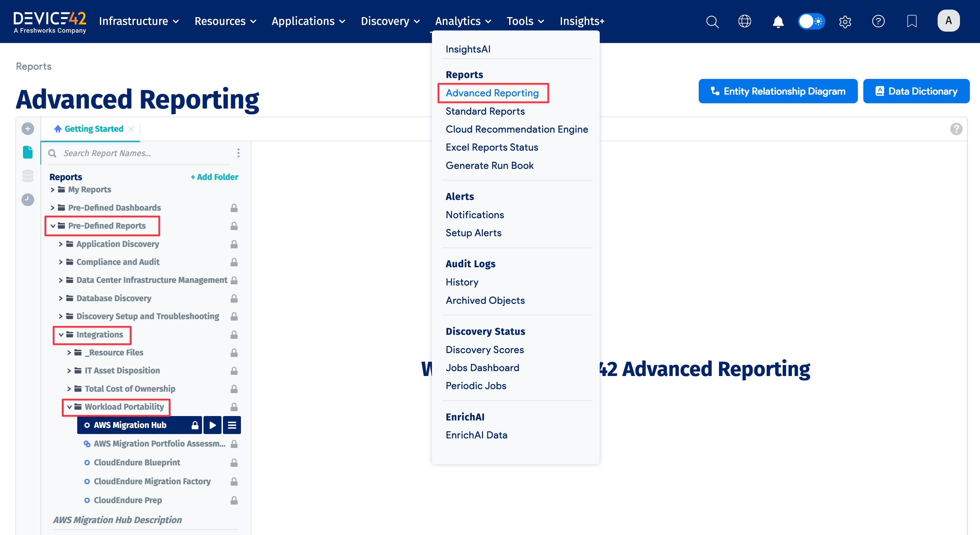Select the reports document sidebar icon

pos(28,152)
